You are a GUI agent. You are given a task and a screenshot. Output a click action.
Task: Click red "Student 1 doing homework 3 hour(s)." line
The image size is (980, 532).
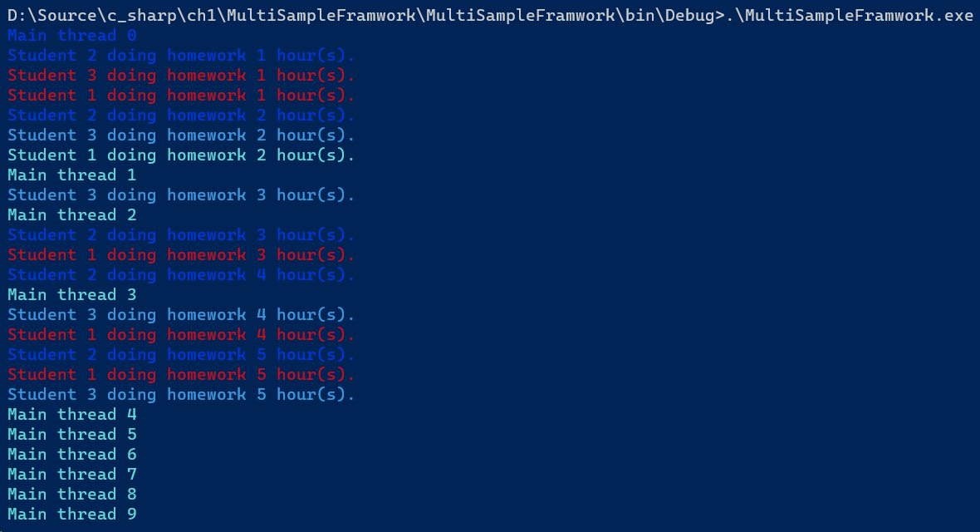click(181, 254)
